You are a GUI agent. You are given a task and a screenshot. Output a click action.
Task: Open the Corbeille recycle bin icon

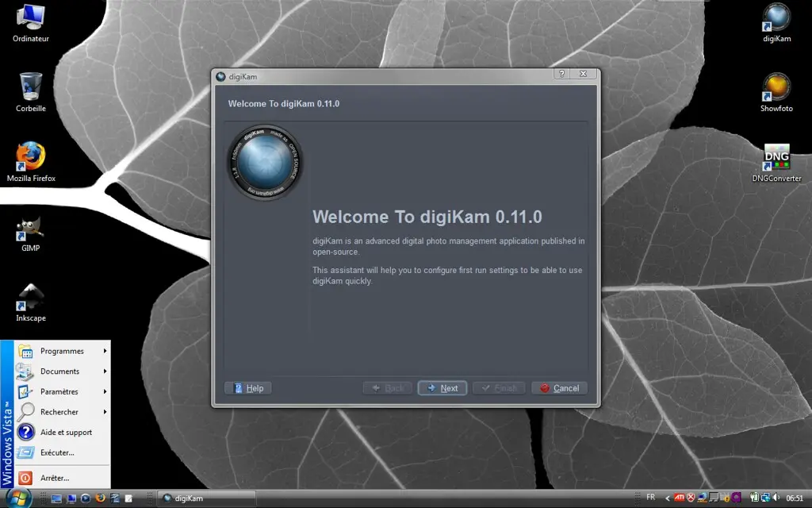pyautogui.click(x=31, y=89)
